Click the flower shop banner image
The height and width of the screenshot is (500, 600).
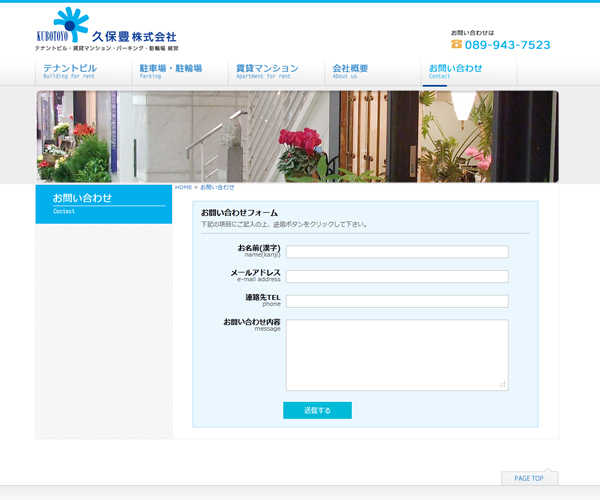[x=297, y=136]
